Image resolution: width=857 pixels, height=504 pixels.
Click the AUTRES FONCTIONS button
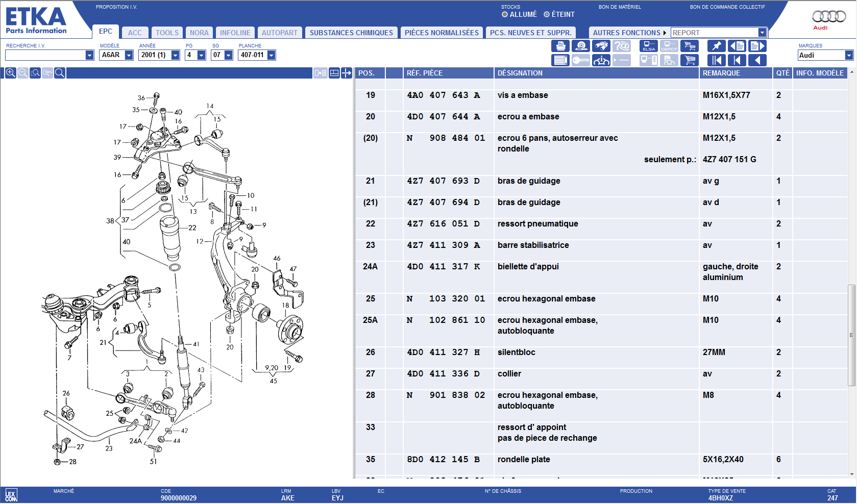coord(629,33)
